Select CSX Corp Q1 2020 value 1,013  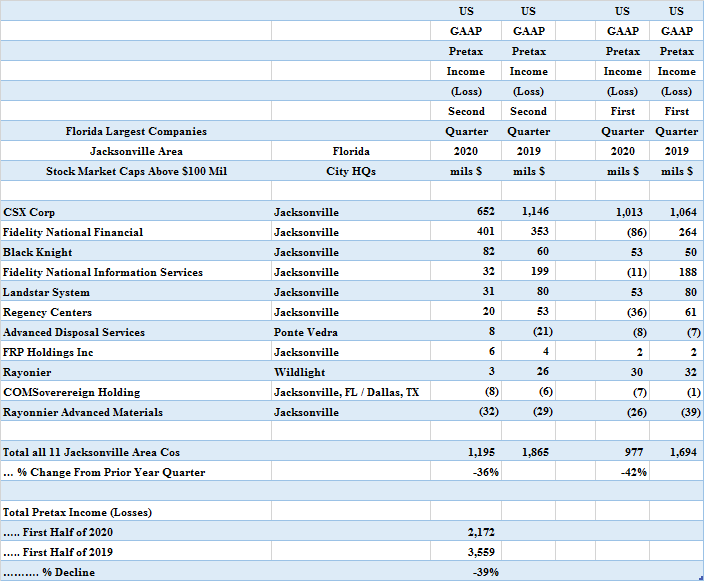coord(629,212)
